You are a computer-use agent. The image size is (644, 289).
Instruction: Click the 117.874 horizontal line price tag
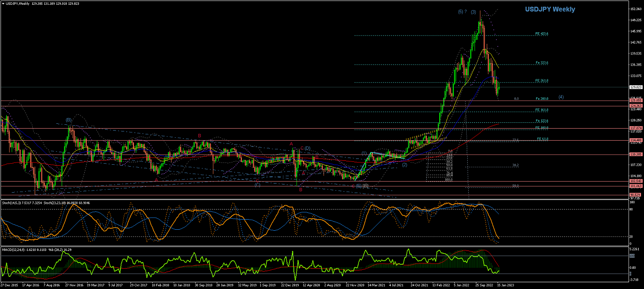tap(636, 128)
